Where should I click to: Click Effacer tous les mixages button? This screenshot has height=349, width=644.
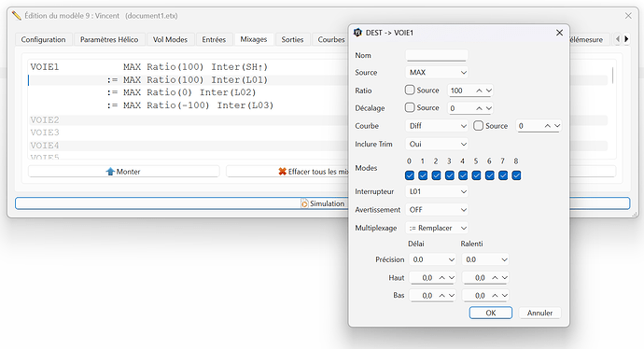[x=287, y=172]
